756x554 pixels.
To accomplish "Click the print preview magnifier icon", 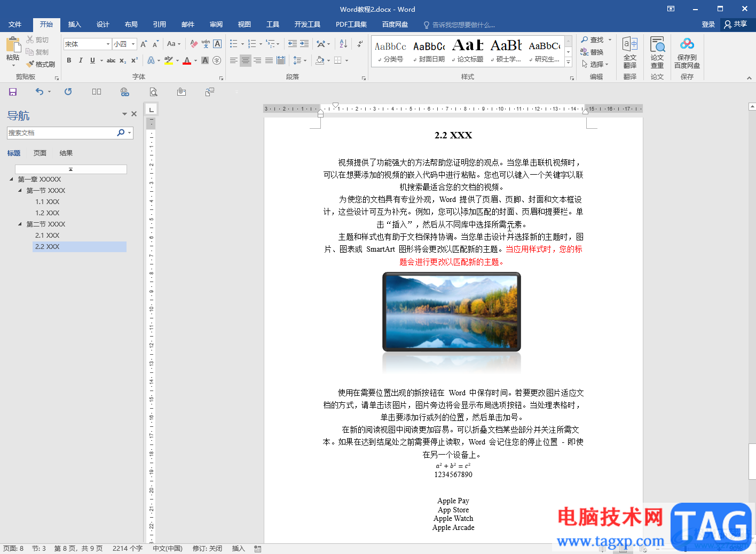I will click(x=153, y=92).
